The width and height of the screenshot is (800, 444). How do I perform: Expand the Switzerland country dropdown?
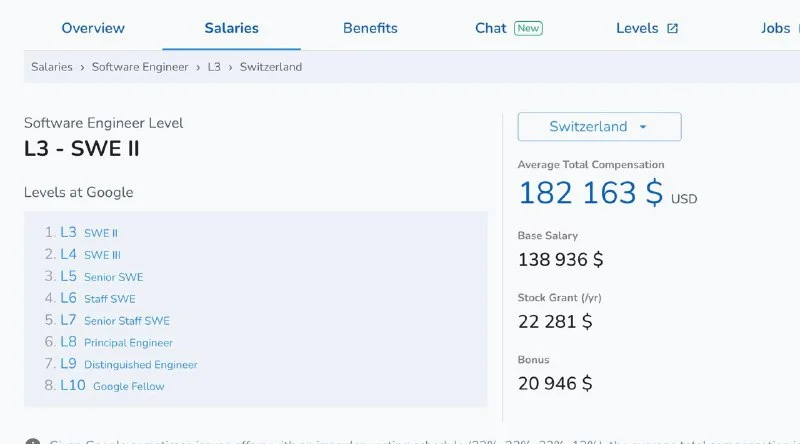tap(598, 127)
